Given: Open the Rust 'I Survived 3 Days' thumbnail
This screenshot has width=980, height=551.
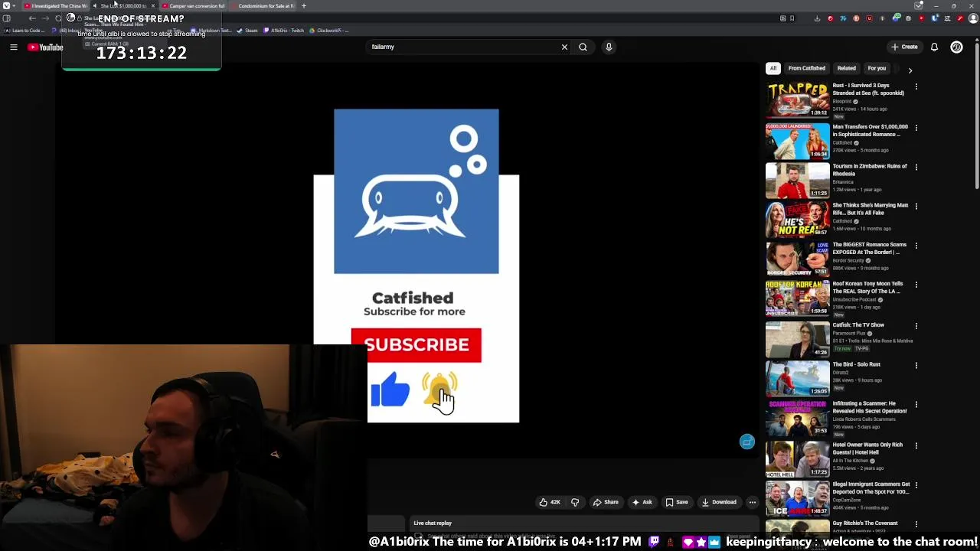Looking at the screenshot, I should tap(797, 99).
